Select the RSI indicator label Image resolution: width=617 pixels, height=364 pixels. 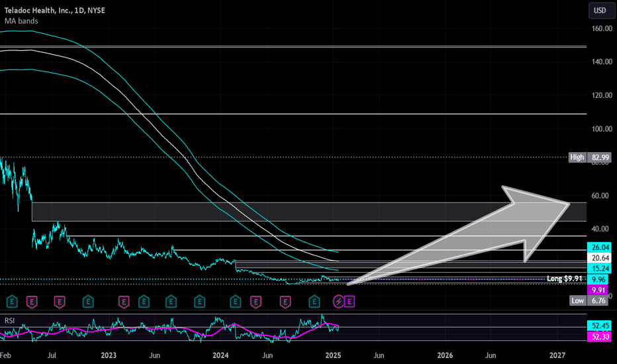point(9,321)
